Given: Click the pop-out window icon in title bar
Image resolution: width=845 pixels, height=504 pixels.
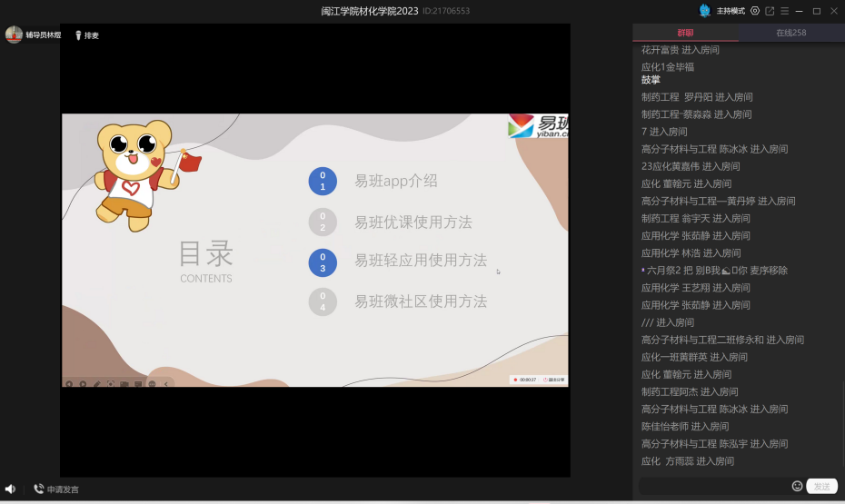Looking at the screenshot, I should [770, 11].
